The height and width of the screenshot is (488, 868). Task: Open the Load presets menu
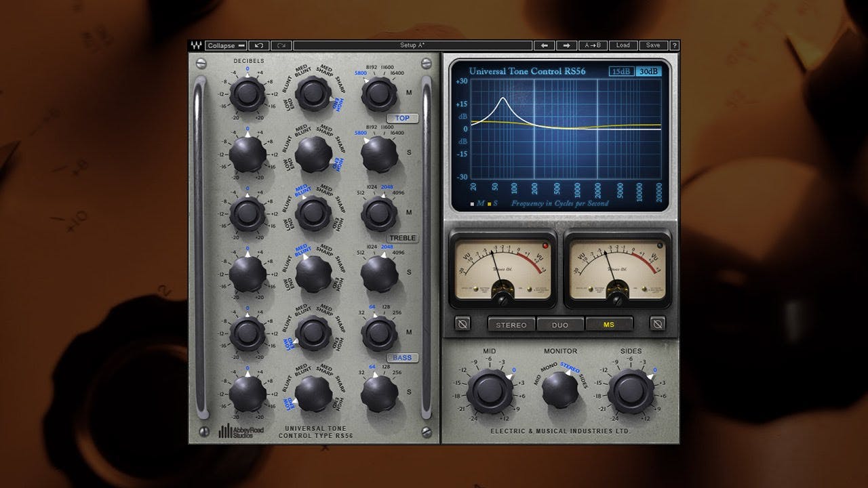(623, 45)
